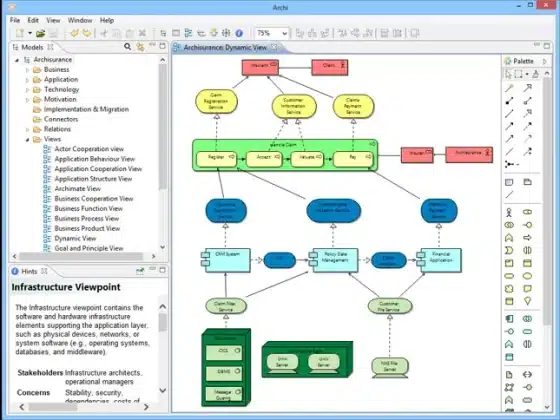Image resolution: width=560 pixels, height=420 pixels.
Task: Select the Format Painter tool in Palette
Action: point(535,74)
